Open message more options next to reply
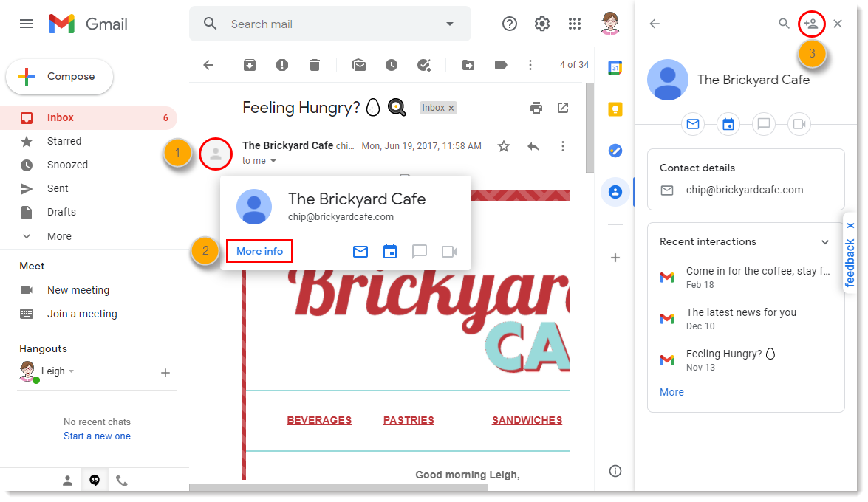The height and width of the screenshot is (502, 868). (x=562, y=146)
